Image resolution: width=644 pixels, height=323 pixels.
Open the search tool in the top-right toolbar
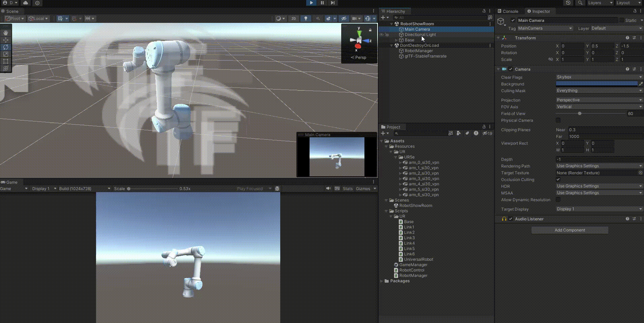click(580, 3)
